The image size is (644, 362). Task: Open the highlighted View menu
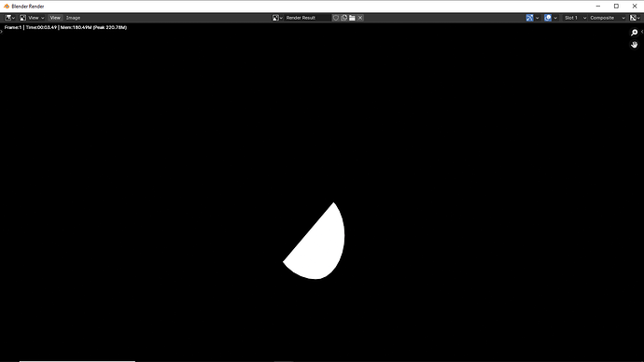coord(55,18)
